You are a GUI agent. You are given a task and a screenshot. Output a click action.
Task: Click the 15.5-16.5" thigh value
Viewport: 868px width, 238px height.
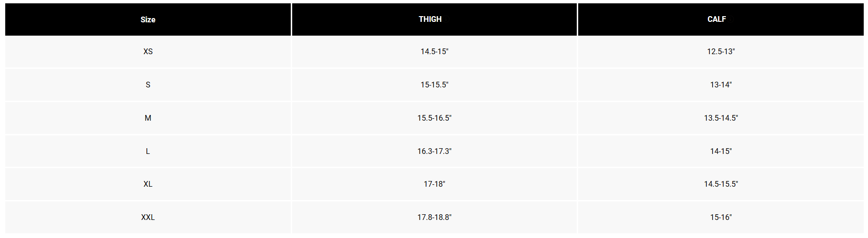[434, 118]
